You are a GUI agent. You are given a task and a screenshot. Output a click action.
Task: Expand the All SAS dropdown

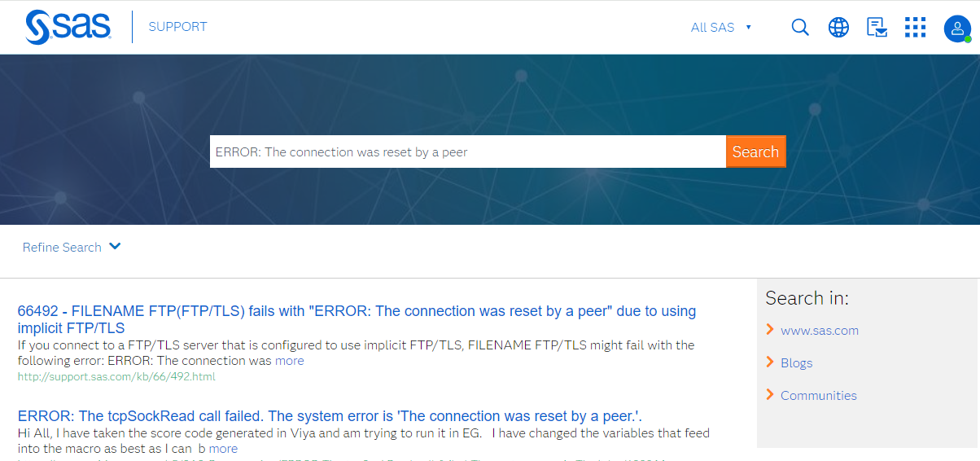coord(720,28)
